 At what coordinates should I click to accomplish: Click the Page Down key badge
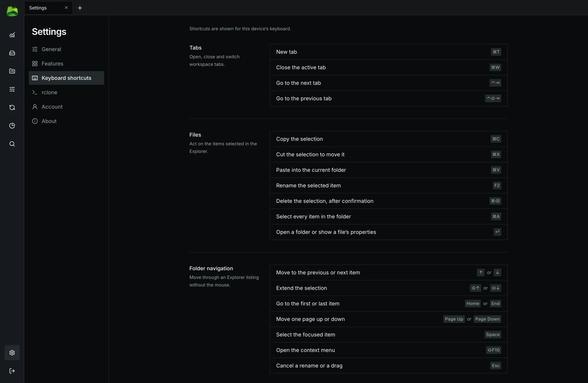(x=487, y=319)
